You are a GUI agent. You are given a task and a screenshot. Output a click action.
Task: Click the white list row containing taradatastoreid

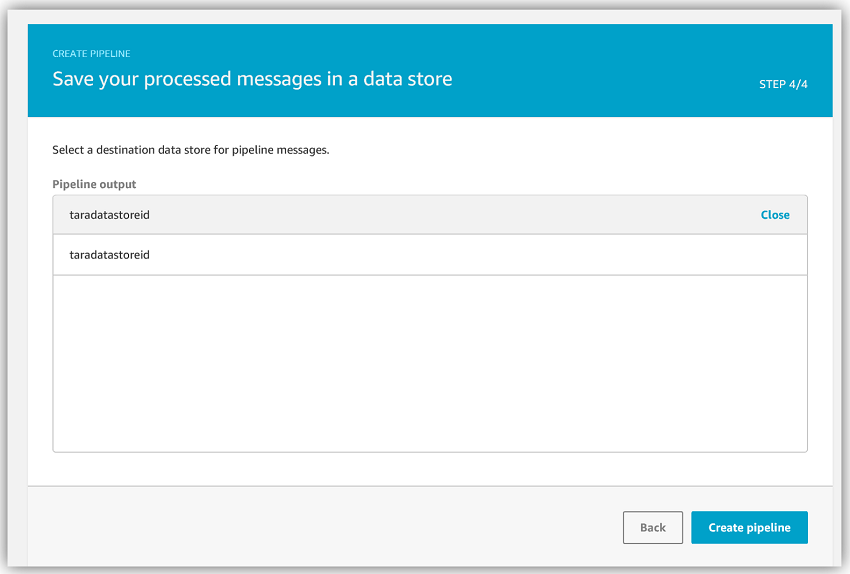[430, 255]
